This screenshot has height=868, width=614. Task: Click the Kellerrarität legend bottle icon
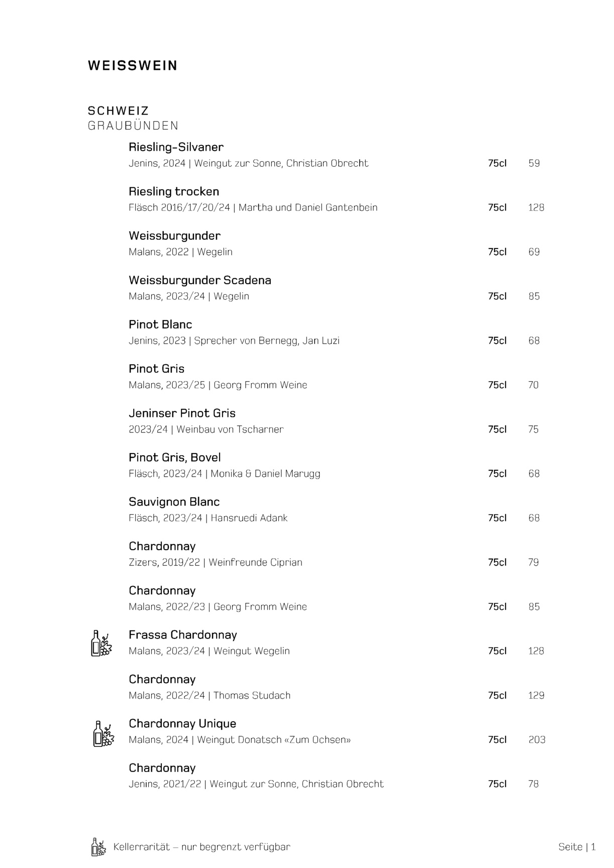click(98, 847)
